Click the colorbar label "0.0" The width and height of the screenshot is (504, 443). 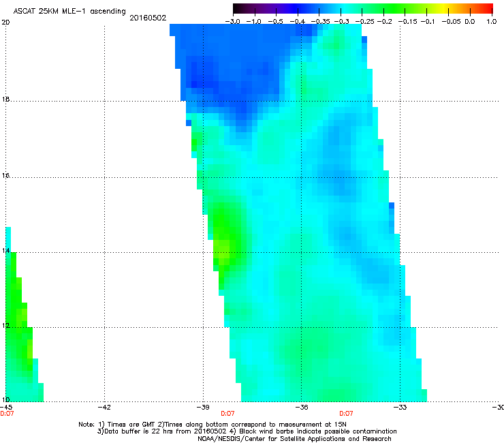470,22
